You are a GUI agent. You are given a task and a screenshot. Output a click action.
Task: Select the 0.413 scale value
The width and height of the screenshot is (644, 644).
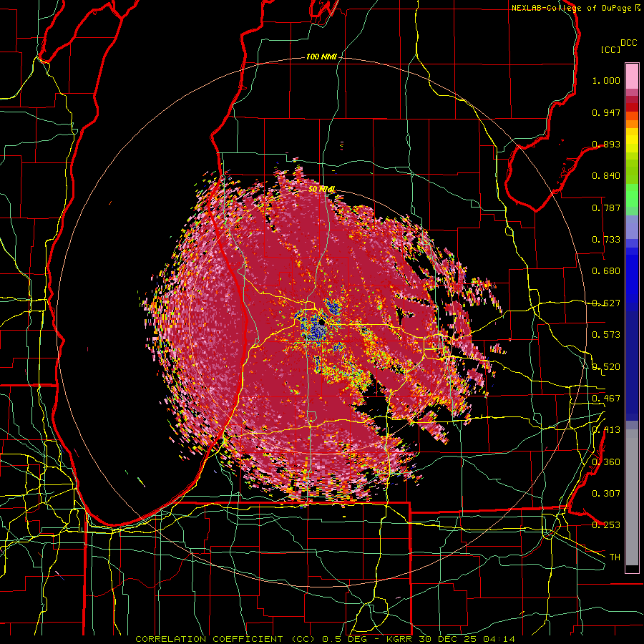click(606, 430)
